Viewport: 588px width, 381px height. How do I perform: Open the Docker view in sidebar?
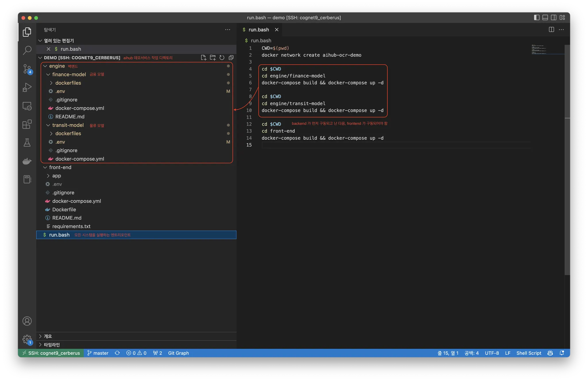(27, 161)
